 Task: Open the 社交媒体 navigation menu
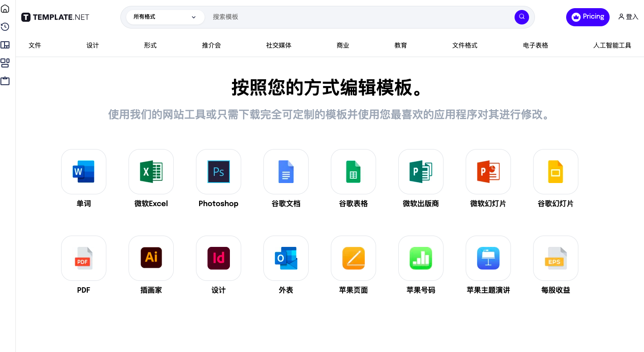tap(279, 45)
